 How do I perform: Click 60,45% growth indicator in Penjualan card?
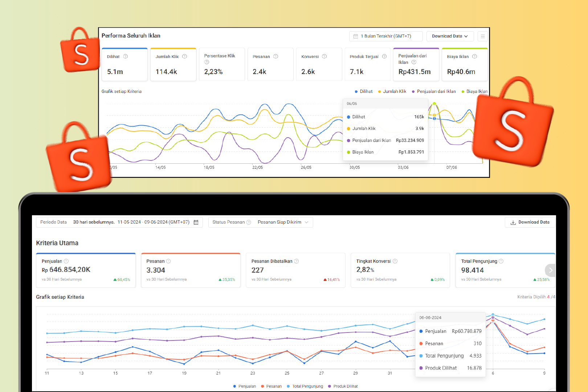[x=122, y=279]
